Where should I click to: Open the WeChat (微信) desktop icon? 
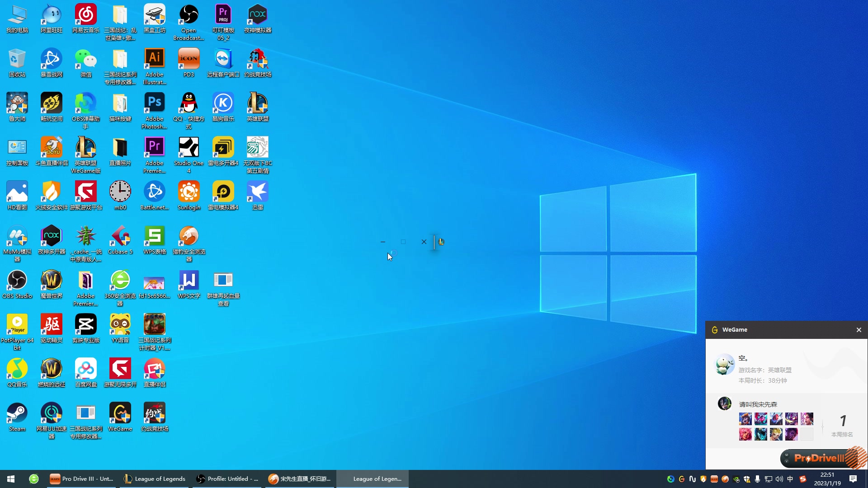tap(85, 59)
